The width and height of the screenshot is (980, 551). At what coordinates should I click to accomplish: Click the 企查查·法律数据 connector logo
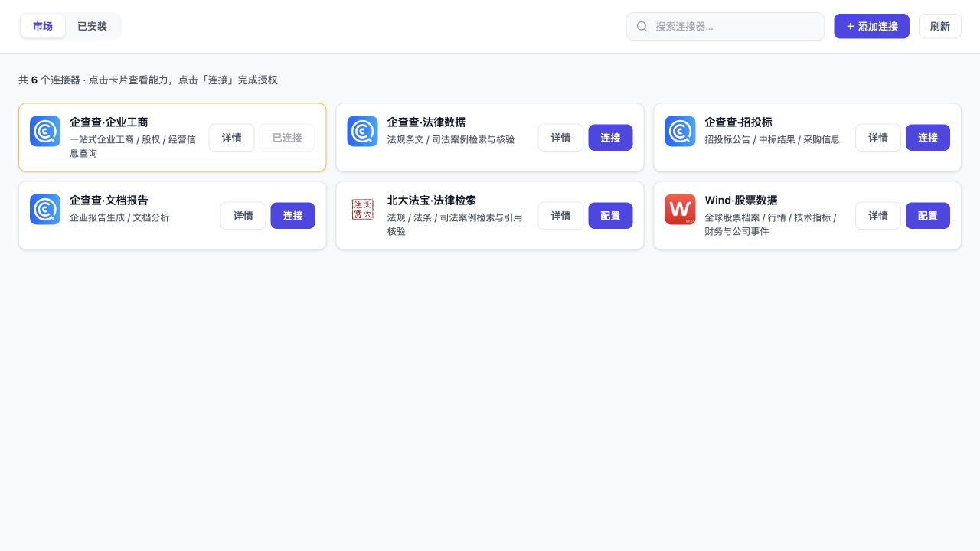(x=362, y=132)
